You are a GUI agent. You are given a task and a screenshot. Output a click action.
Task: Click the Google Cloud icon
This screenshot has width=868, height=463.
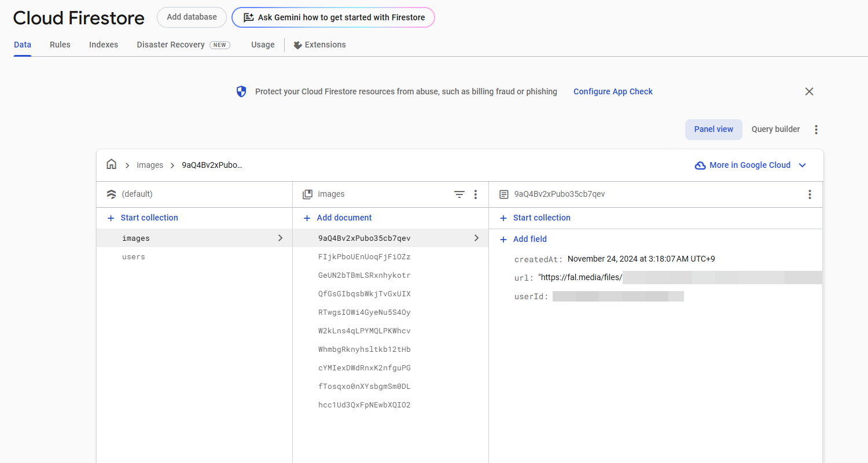(700, 165)
